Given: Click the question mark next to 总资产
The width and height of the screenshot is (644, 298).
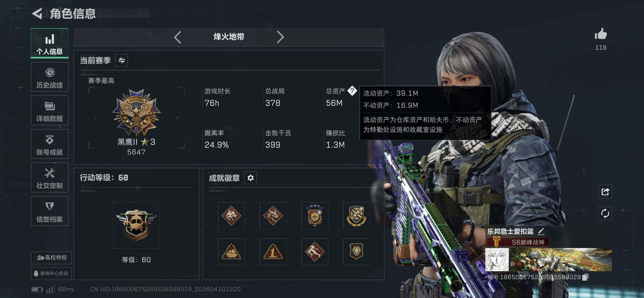Looking at the screenshot, I should [352, 90].
